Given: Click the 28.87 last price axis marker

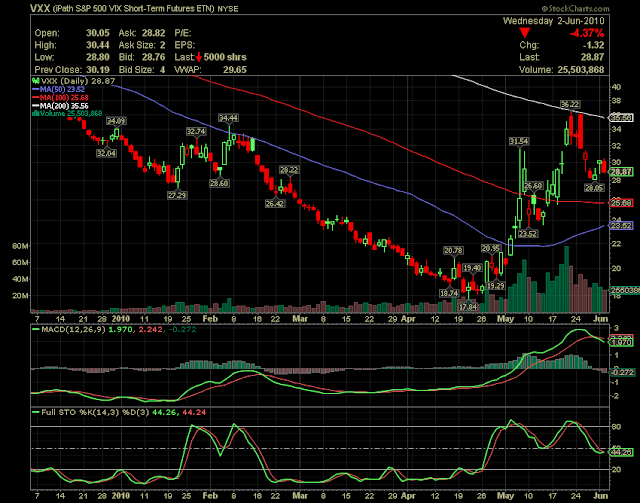Looking at the screenshot, I should 621,172.
